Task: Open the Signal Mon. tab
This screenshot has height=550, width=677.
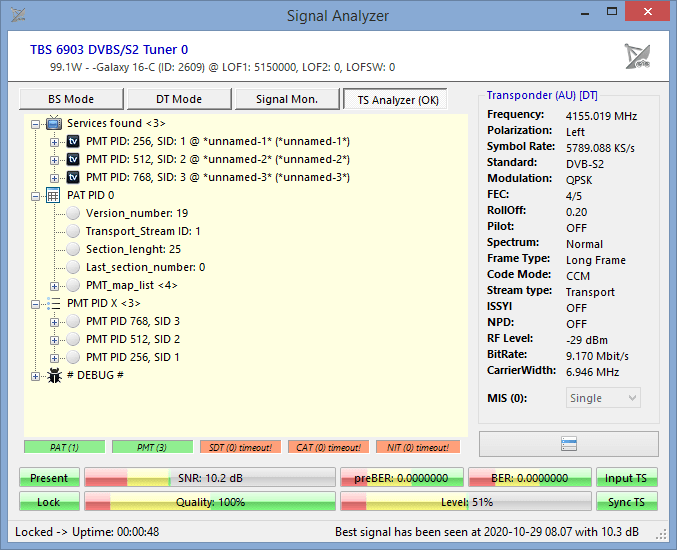Action: click(287, 99)
